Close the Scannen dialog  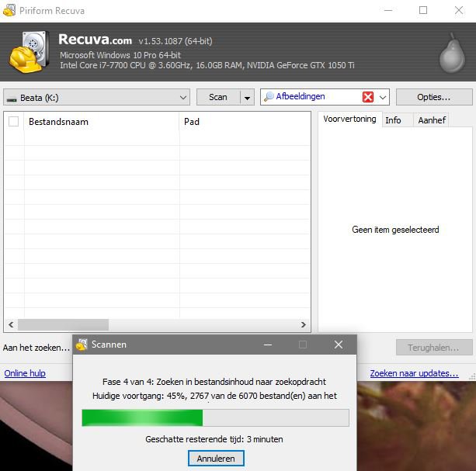coord(339,345)
